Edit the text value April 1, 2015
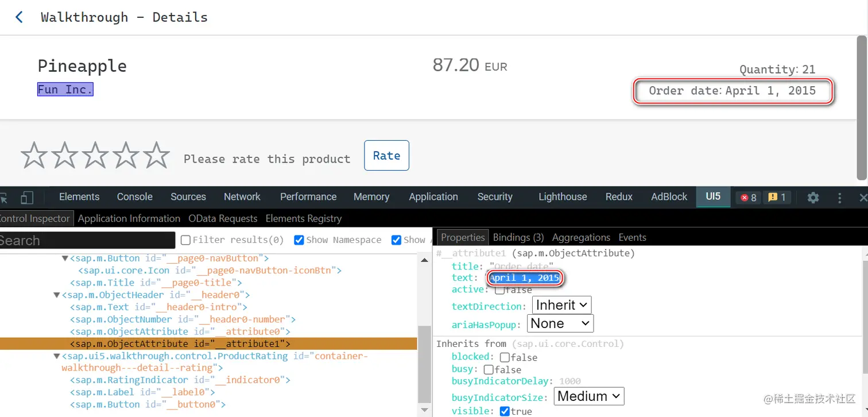 click(525, 278)
